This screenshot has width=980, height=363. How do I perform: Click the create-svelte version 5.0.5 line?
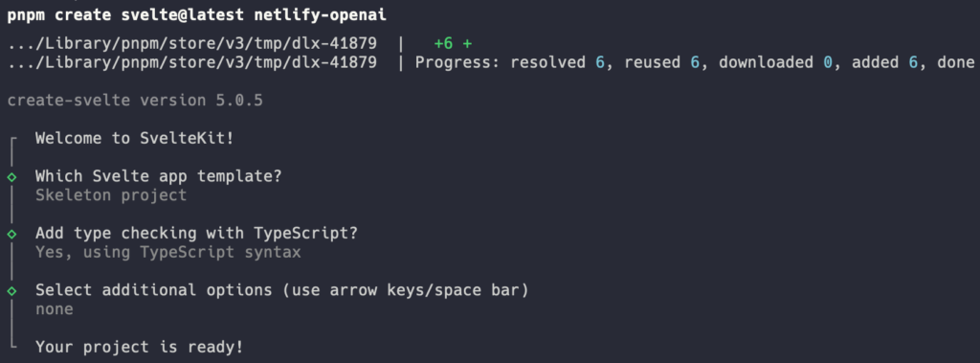tap(135, 101)
